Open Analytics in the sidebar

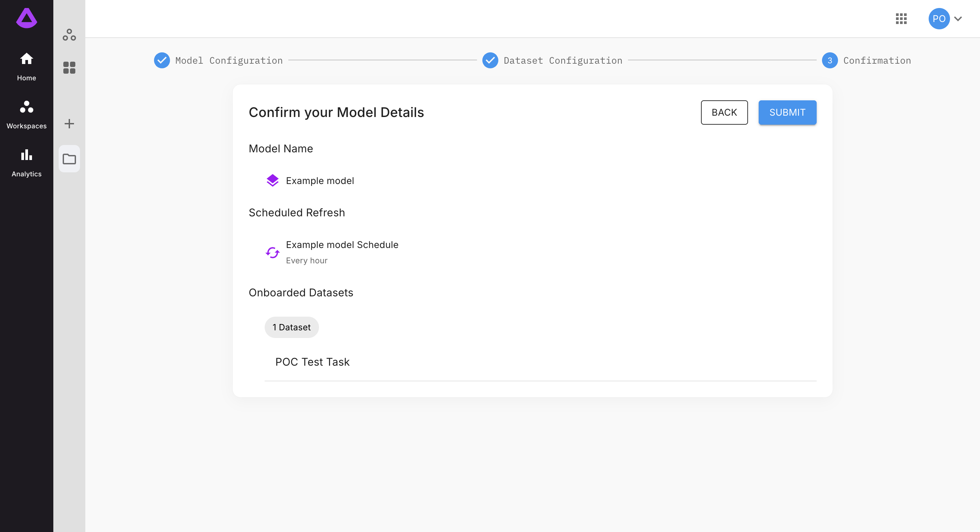click(x=27, y=162)
